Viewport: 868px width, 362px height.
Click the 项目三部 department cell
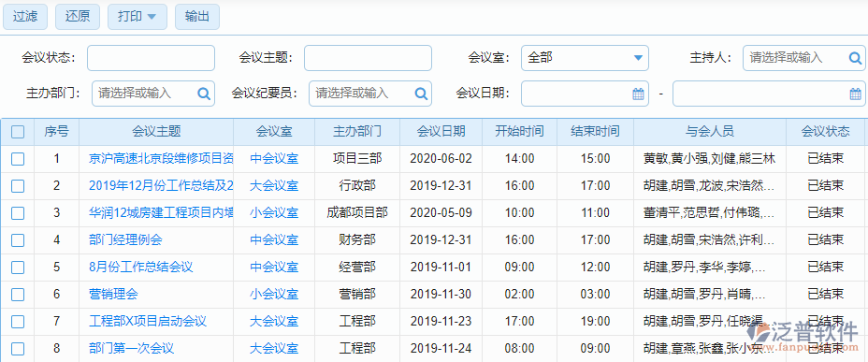357,159
